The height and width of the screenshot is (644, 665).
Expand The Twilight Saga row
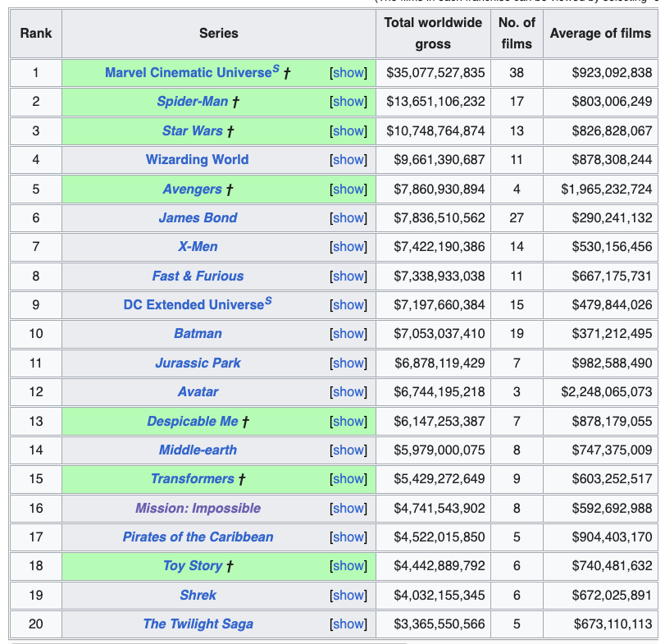[x=348, y=624]
